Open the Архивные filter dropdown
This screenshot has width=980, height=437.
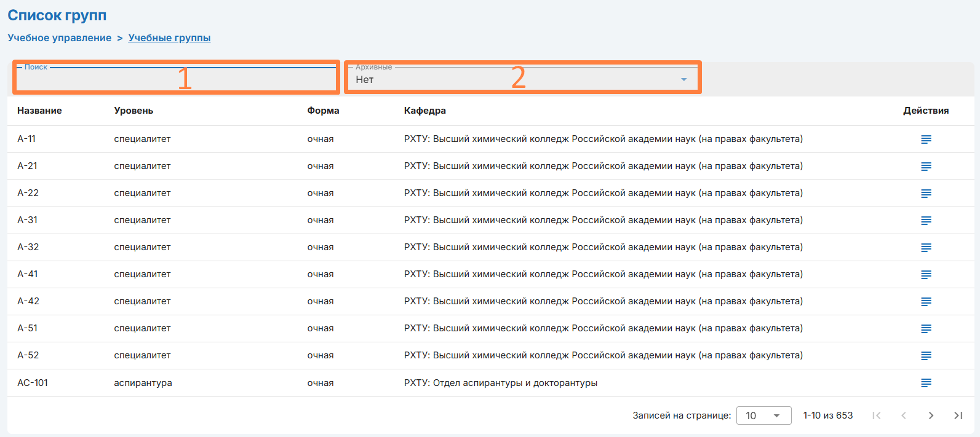point(522,79)
